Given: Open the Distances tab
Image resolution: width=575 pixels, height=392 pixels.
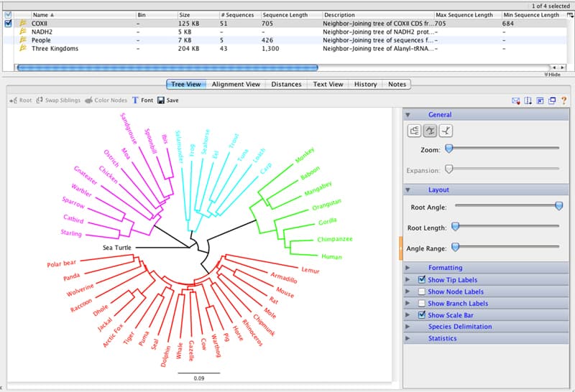Looking at the screenshot, I should 286,84.
